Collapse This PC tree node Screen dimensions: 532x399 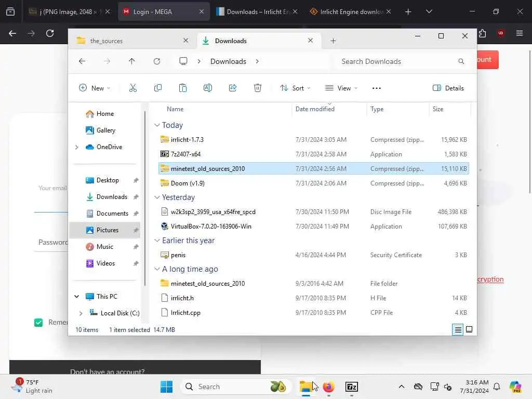[77, 297]
